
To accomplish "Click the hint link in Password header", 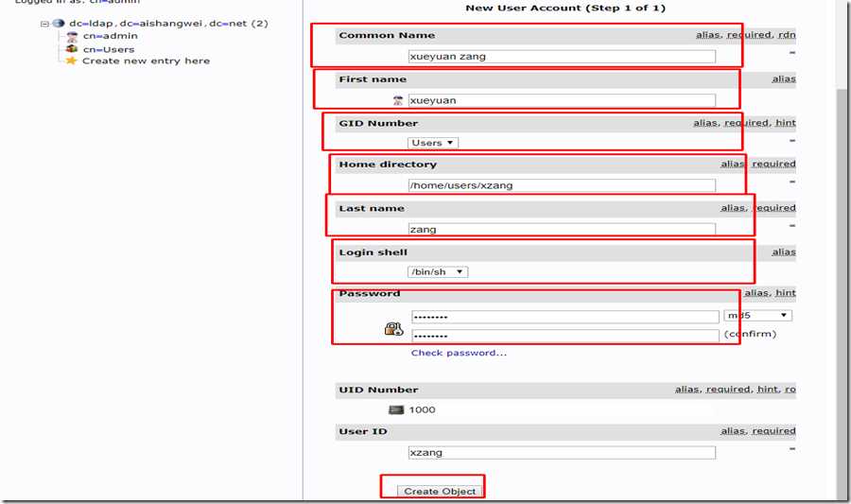I will pyautogui.click(x=786, y=293).
